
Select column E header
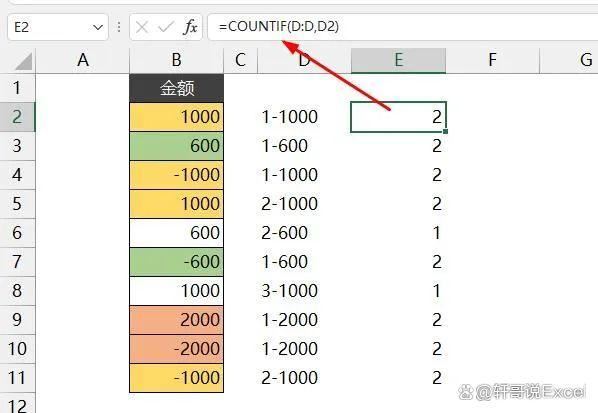point(398,60)
